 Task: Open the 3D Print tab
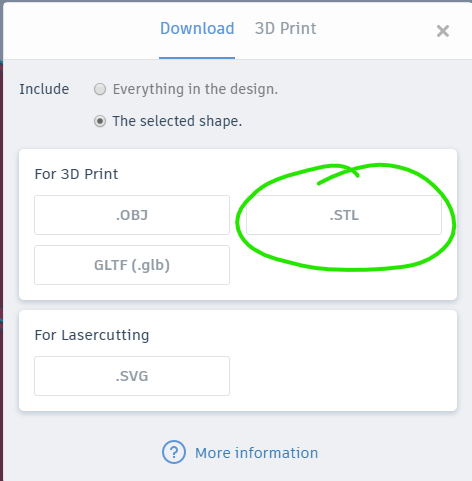285,28
